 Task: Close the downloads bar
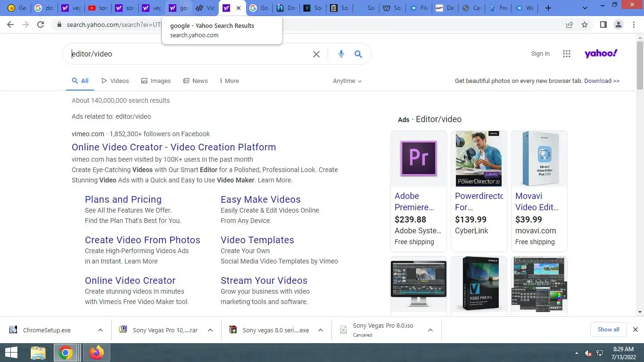(x=635, y=329)
